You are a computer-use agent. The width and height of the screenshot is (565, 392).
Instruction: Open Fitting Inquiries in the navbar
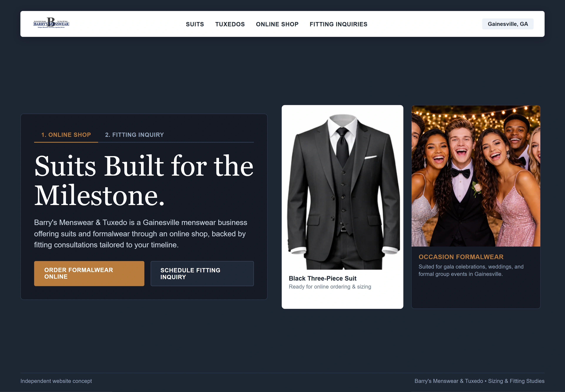pyautogui.click(x=338, y=24)
